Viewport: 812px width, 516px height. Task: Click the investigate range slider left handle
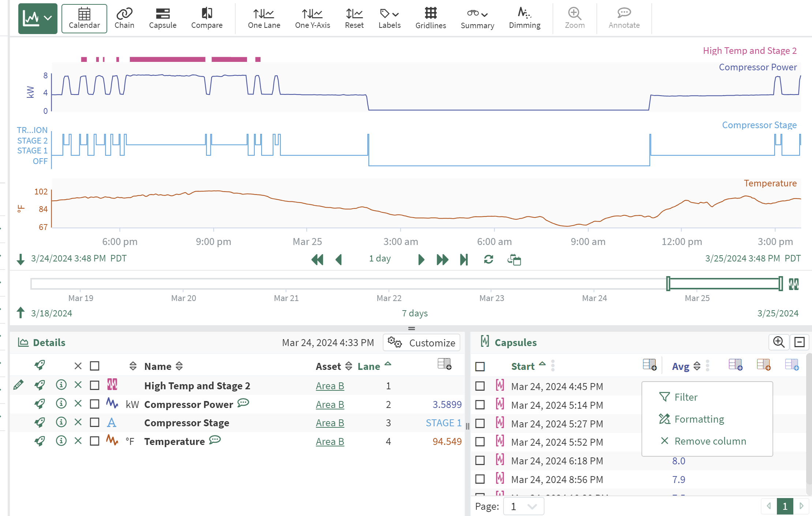pos(668,284)
